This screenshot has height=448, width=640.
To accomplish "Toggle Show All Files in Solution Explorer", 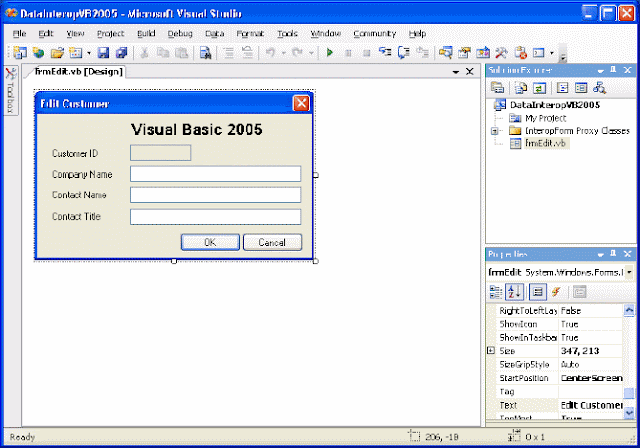I will [520, 87].
